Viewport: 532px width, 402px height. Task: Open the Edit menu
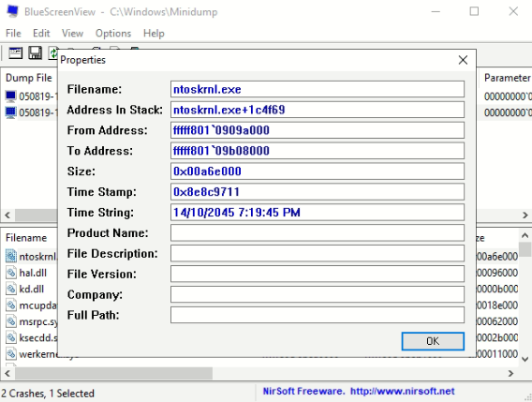click(41, 34)
